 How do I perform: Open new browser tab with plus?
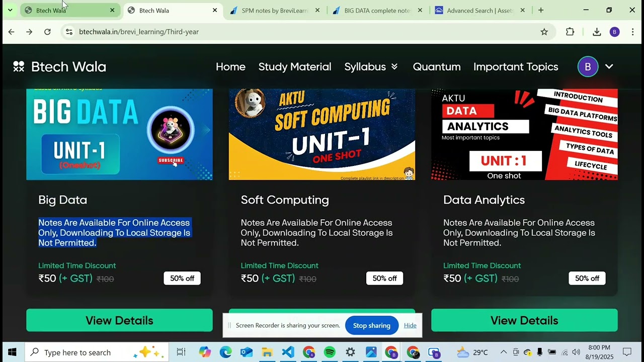[541, 10]
